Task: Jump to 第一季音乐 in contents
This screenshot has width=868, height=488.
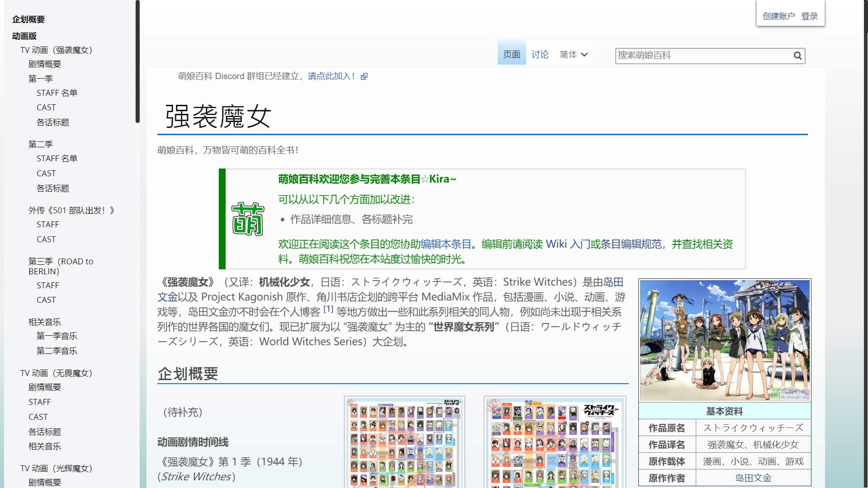Action: click(x=57, y=336)
